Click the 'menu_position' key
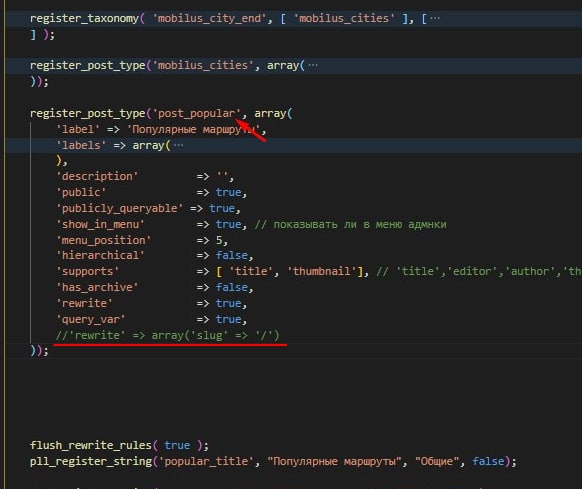The image size is (582, 489). click(x=104, y=240)
